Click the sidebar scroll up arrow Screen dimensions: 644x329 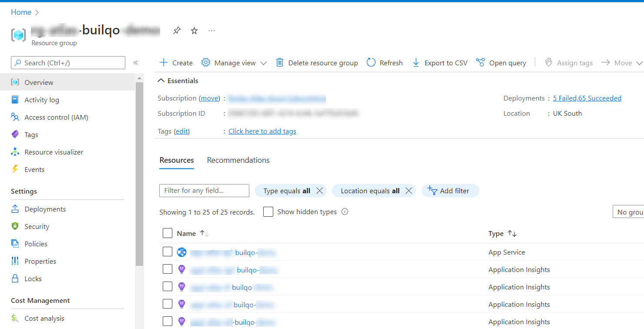point(139,78)
